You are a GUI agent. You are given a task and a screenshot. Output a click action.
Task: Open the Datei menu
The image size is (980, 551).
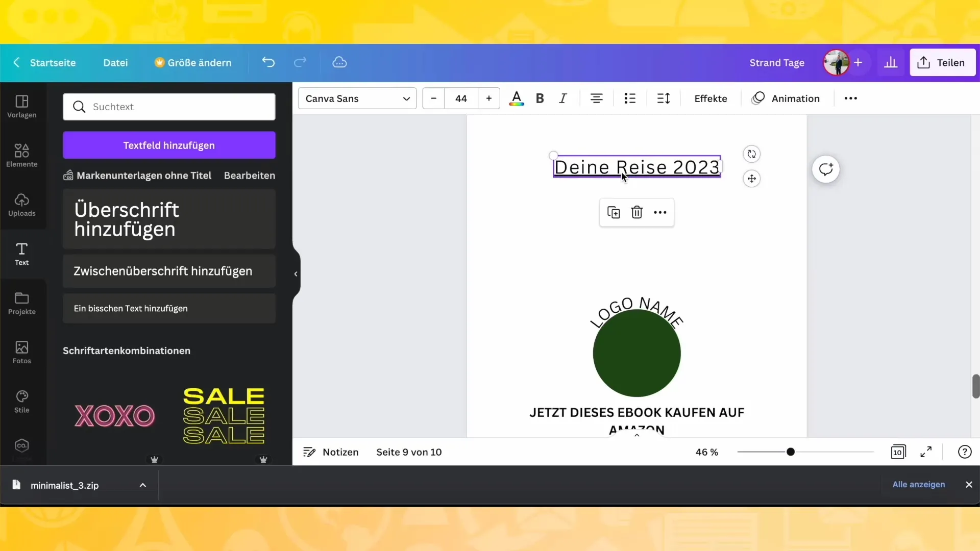pyautogui.click(x=115, y=63)
